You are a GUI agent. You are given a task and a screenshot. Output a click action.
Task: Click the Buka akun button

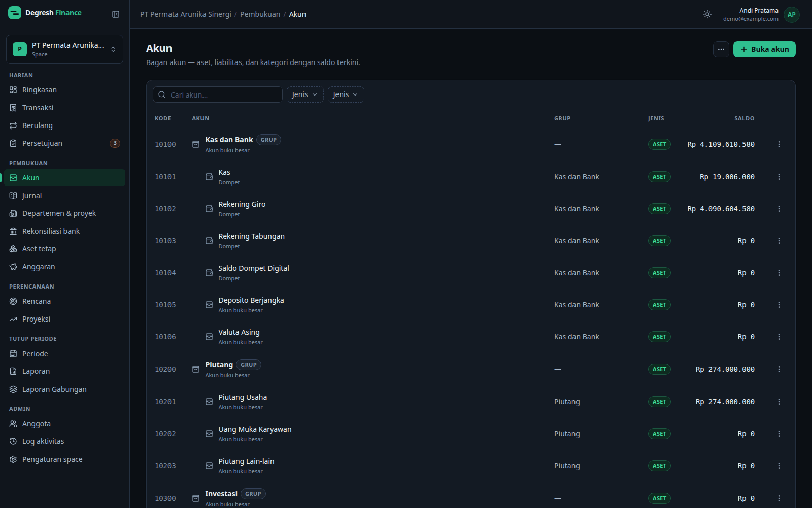(x=764, y=49)
